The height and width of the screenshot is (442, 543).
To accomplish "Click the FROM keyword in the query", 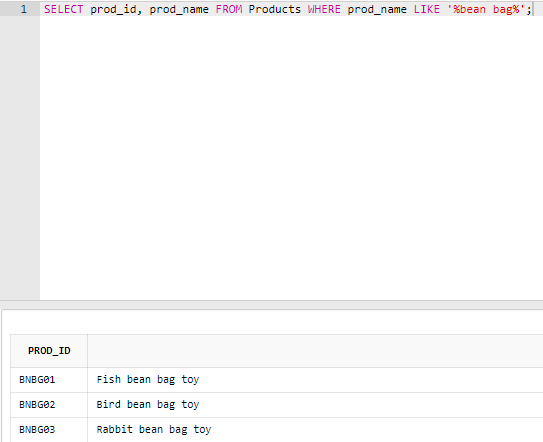I will (229, 9).
